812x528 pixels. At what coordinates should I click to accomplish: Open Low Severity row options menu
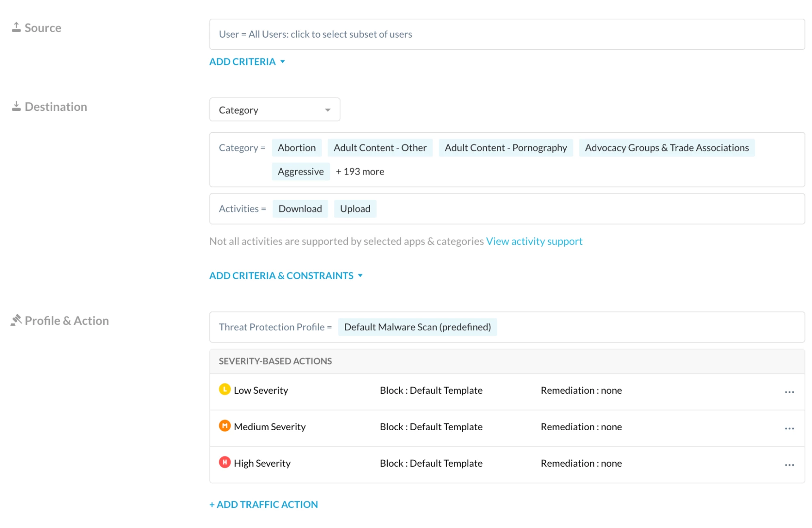[x=789, y=392]
